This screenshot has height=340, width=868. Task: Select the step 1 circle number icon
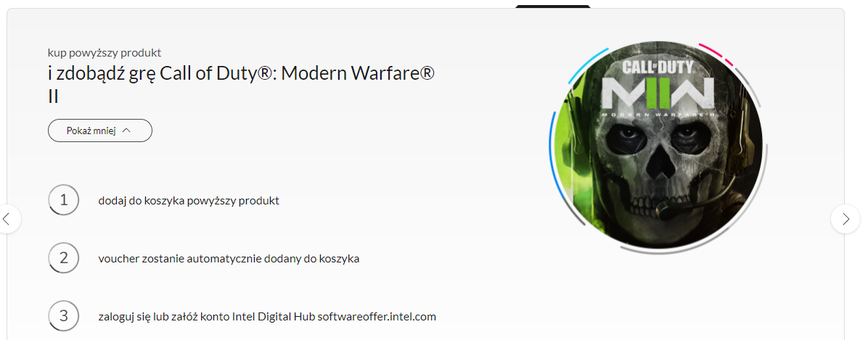[x=64, y=199]
